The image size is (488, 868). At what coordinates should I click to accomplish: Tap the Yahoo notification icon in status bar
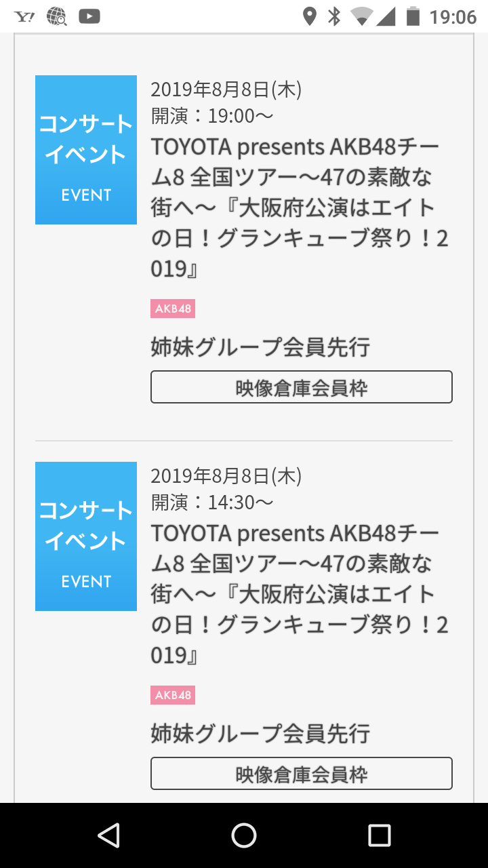24,16
